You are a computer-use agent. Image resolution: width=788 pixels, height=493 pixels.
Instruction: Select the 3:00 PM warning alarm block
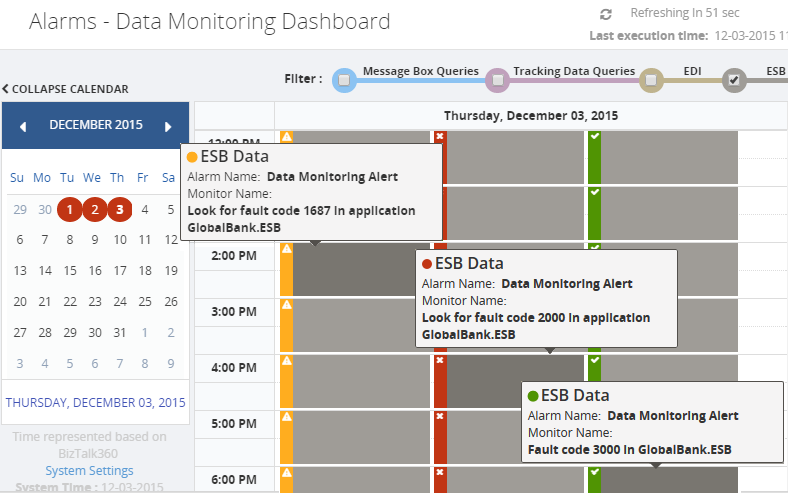click(x=354, y=325)
